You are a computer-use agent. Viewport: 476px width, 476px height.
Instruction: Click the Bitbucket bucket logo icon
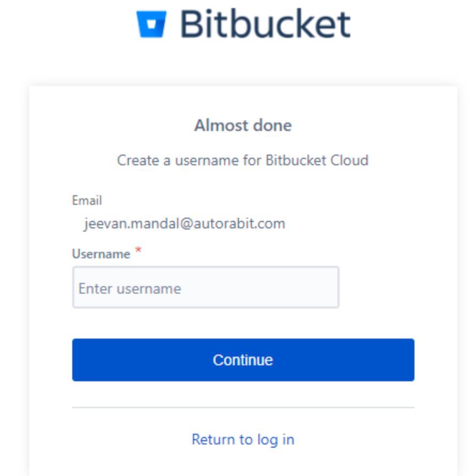pos(151,24)
